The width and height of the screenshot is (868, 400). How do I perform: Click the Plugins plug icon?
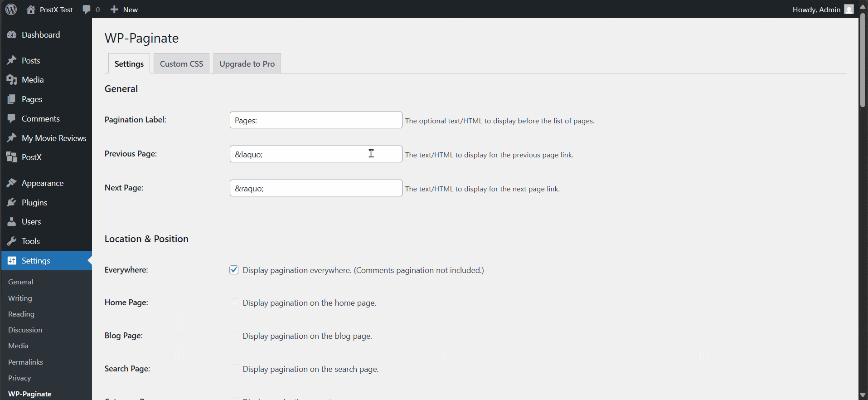click(12, 203)
